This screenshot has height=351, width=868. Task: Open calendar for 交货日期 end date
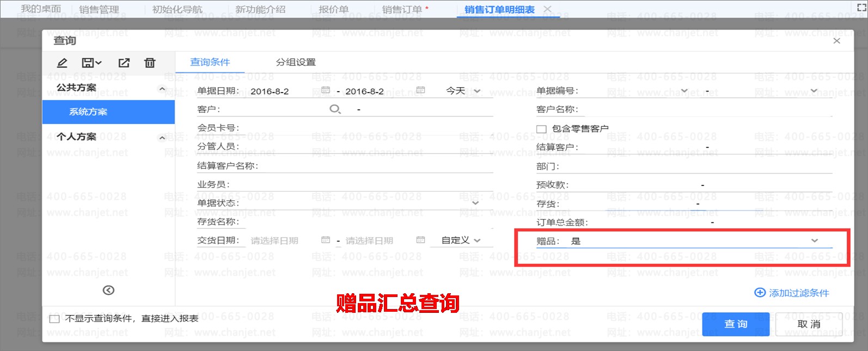420,240
